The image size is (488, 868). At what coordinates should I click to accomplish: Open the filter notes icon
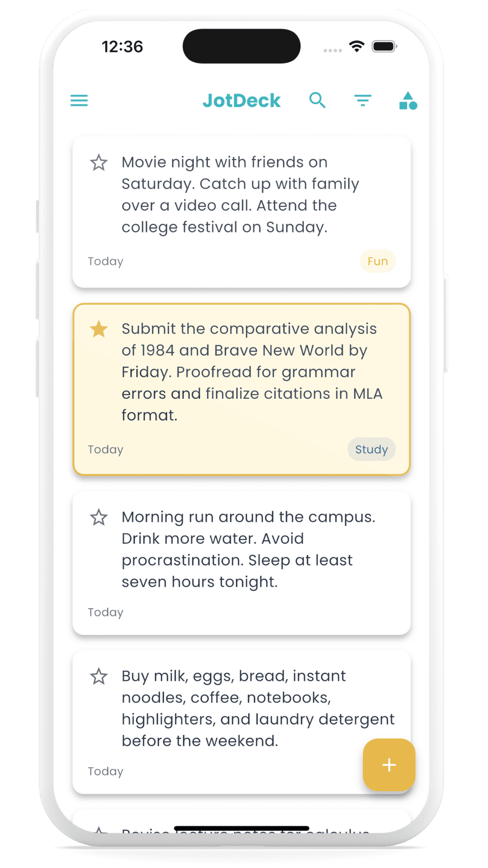(x=363, y=100)
